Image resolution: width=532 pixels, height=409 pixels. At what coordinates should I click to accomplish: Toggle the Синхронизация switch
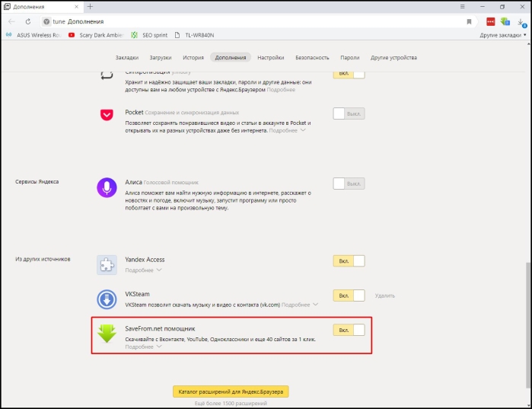[349, 74]
